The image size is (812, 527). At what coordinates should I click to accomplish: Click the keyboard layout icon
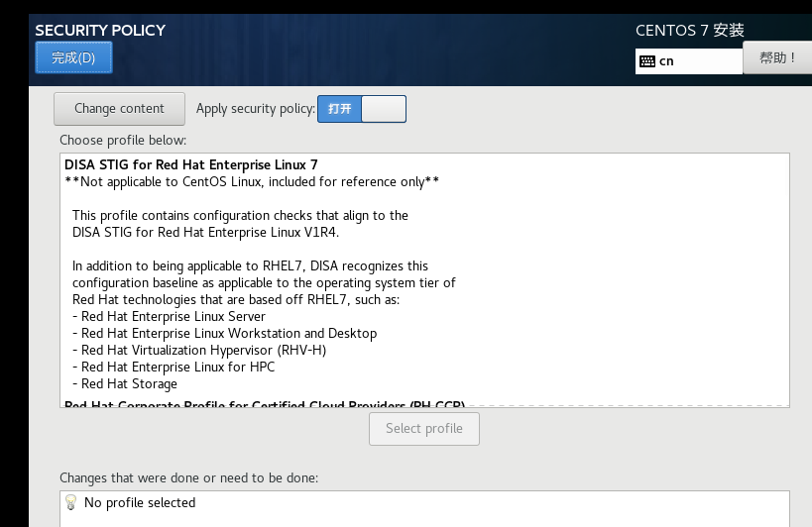coord(647,61)
